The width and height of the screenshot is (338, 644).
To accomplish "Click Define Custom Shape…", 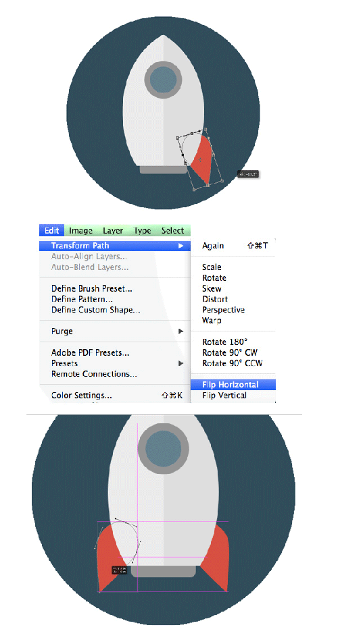I will 96,310.
